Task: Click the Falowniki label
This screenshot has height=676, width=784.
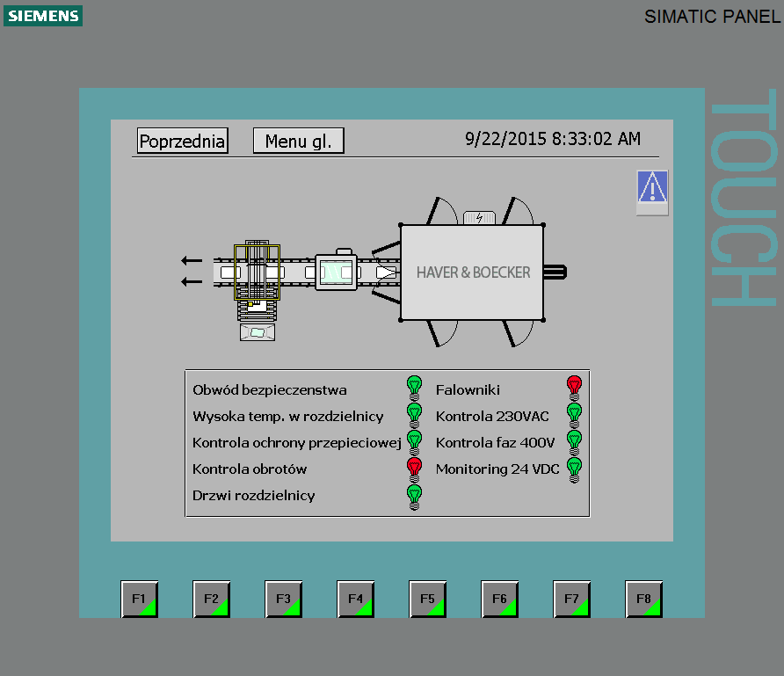Action: [468, 390]
